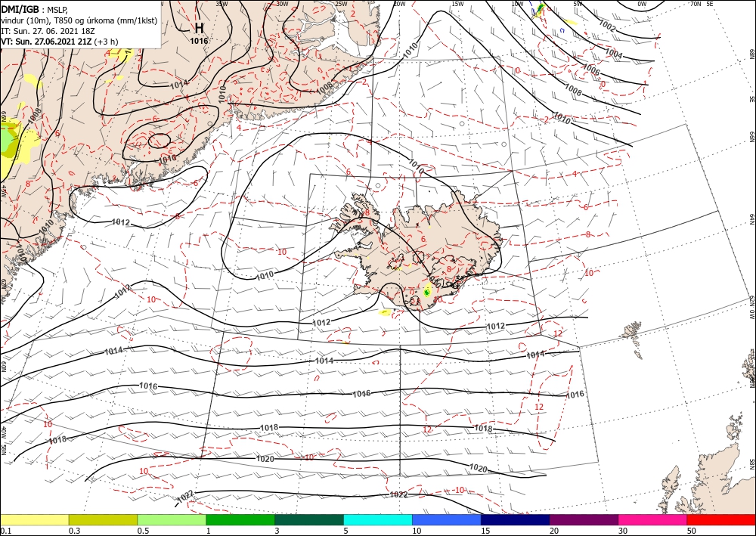Viewport: 756px width, 536px height.
Task: Click the 'IT: Sun. 27. 06. 2021 18Z' line
Action: pos(48,31)
